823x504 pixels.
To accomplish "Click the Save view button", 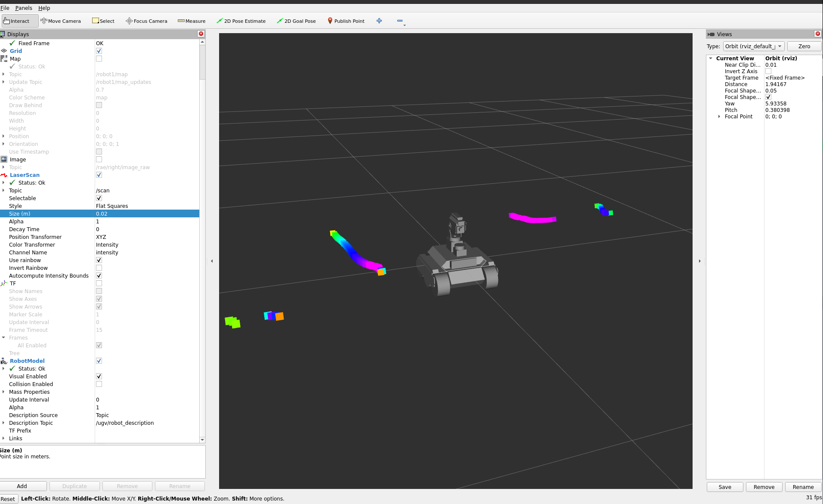I will point(725,487).
